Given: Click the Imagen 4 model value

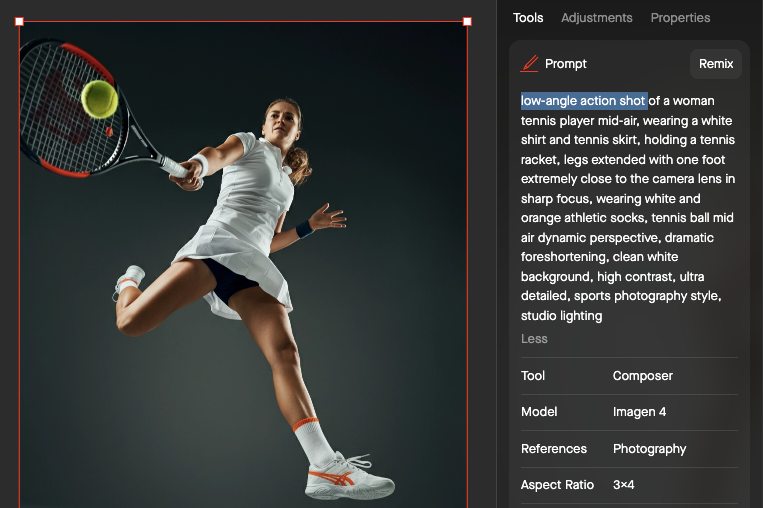Looking at the screenshot, I should (x=641, y=412).
